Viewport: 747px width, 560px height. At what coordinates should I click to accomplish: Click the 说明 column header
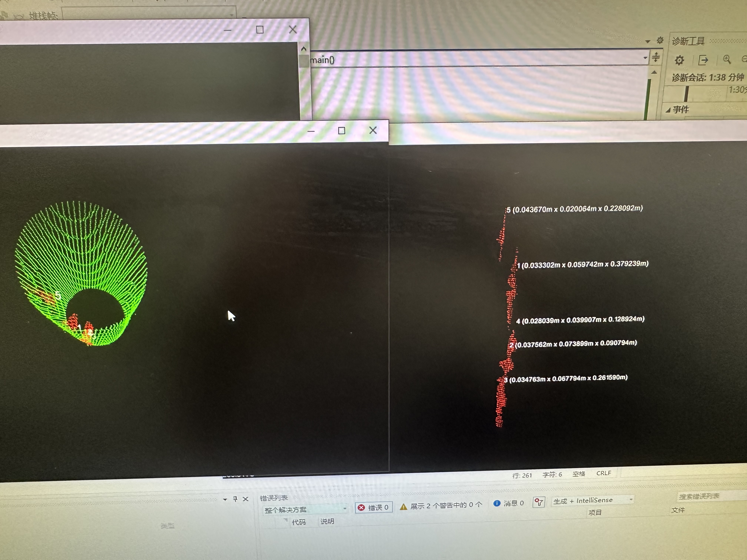click(327, 521)
